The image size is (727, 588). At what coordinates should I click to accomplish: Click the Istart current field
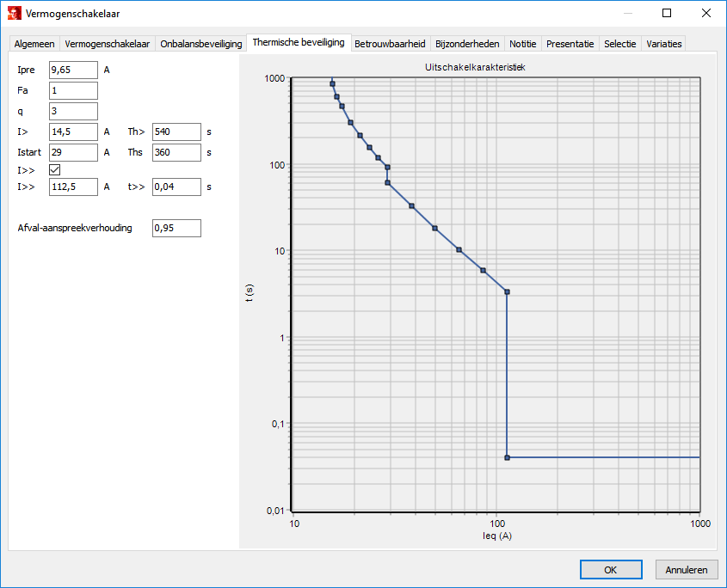73,153
